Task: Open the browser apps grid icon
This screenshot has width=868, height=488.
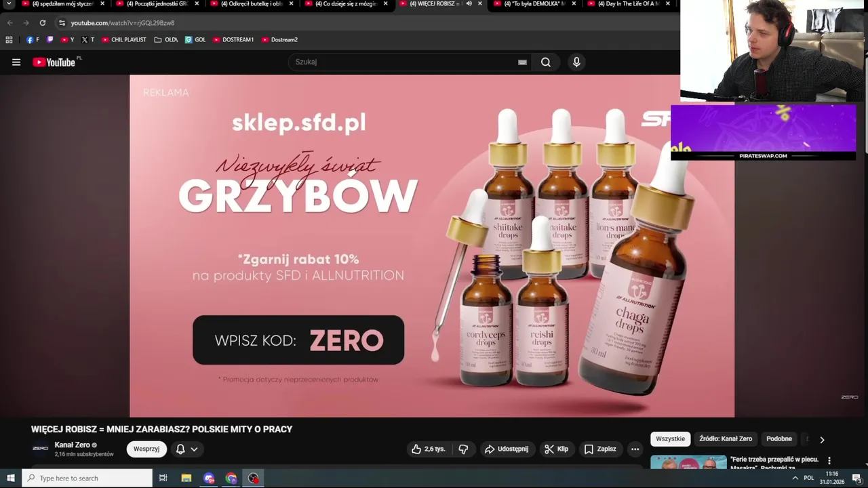Action: (x=9, y=40)
